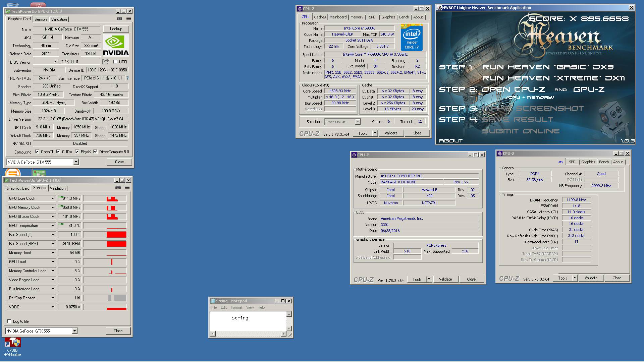Open the GPU selector dropdown in Graphics Card window

coord(76,162)
